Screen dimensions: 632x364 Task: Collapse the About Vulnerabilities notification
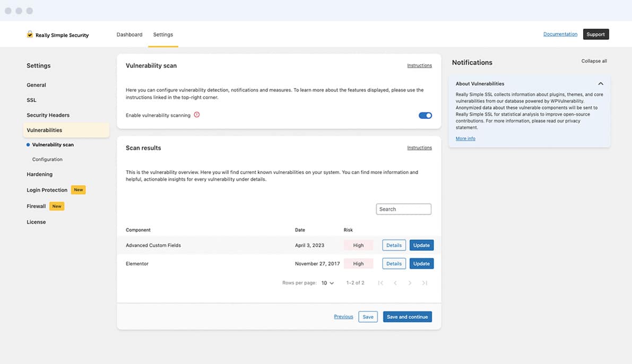[x=601, y=84]
